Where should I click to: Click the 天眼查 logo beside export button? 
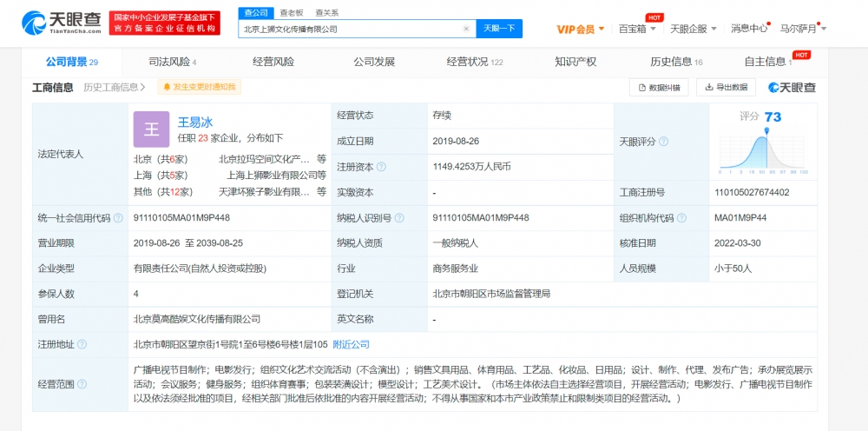click(x=792, y=87)
